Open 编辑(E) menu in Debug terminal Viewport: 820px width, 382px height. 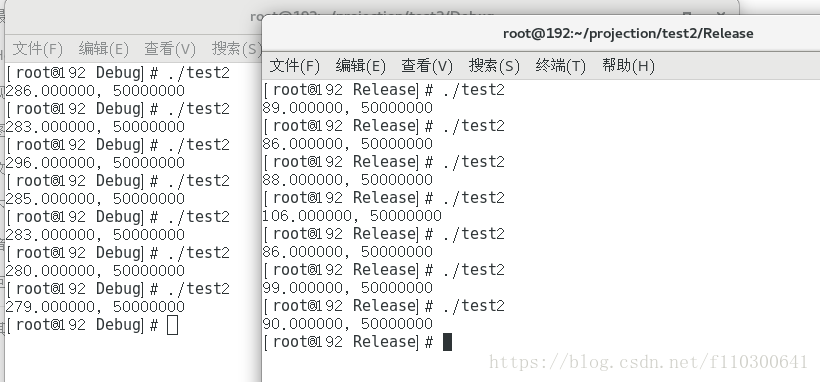tap(104, 49)
